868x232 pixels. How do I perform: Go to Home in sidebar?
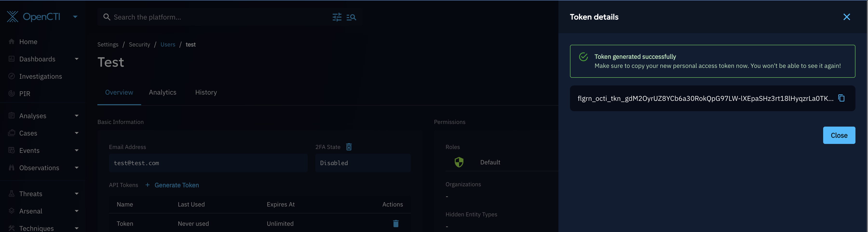point(28,42)
